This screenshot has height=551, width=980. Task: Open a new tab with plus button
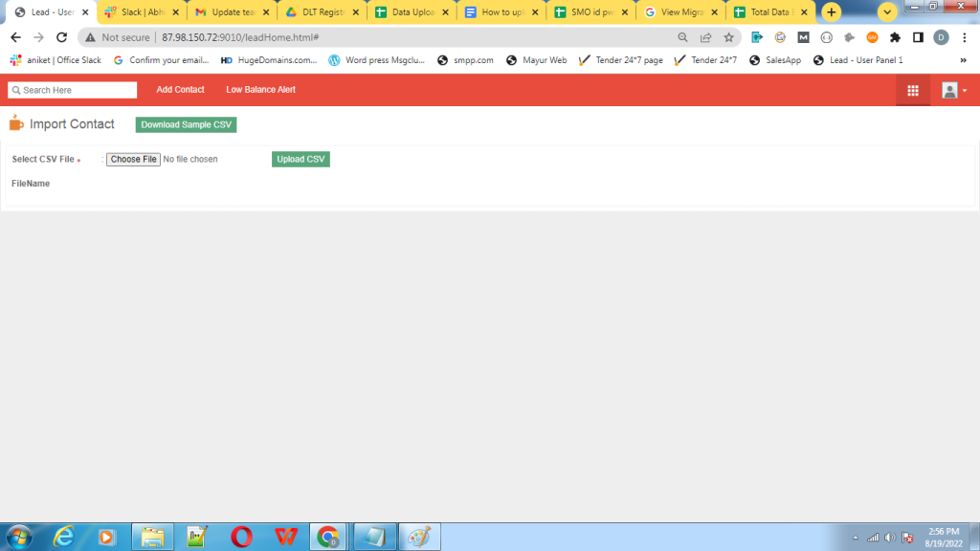coord(832,12)
